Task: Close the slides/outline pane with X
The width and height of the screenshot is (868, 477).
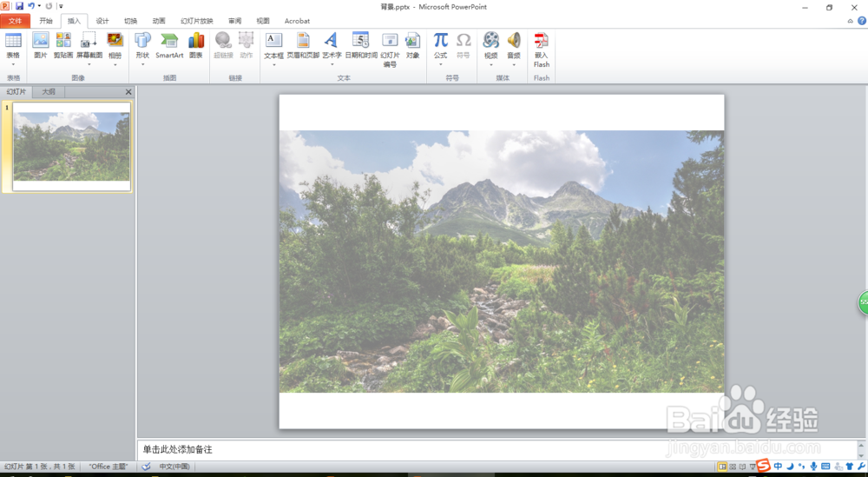Action: tap(128, 92)
